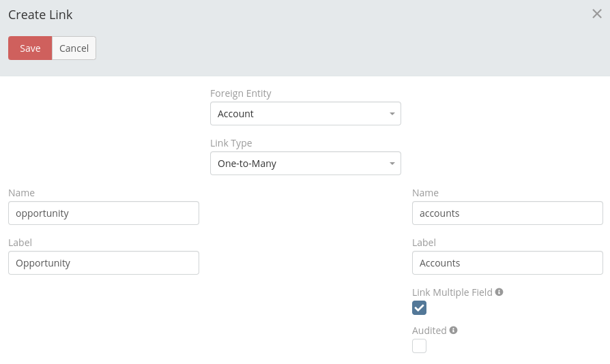Click the Save button

point(30,48)
